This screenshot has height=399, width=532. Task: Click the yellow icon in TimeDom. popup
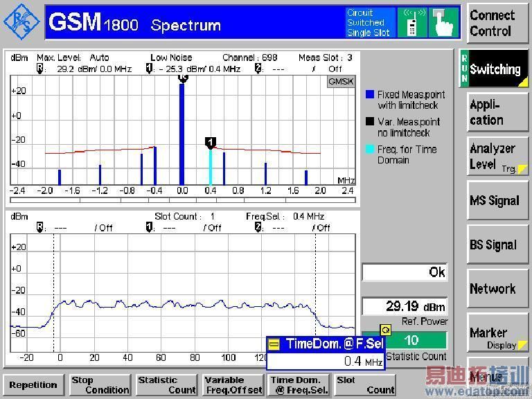click(x=274, y=345)
